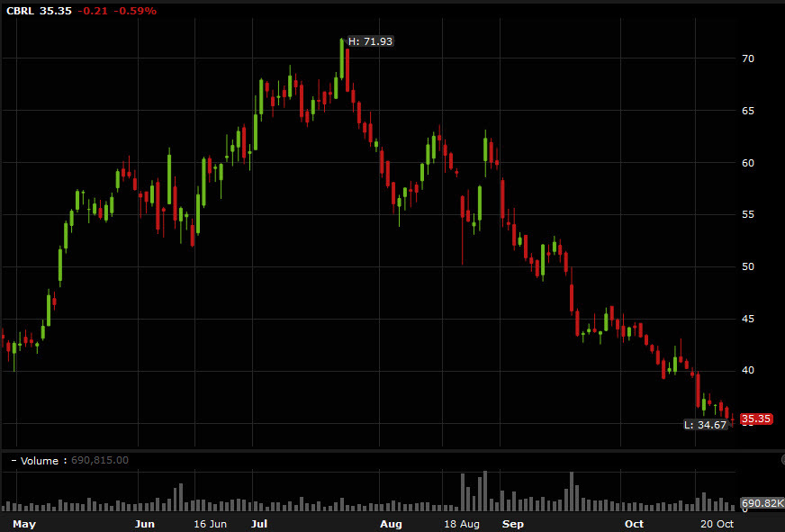
Task: Click the 20 Oct date label
Action: pos(716,524)
